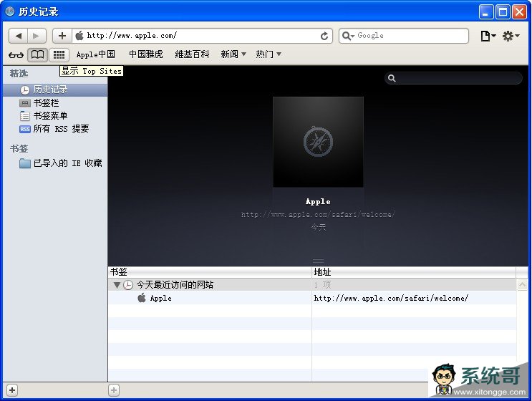Viewport: 532px width, 401px height.
Task: Collapse 今天最近访问的网站 group triangle
Action: pos(117,285)
